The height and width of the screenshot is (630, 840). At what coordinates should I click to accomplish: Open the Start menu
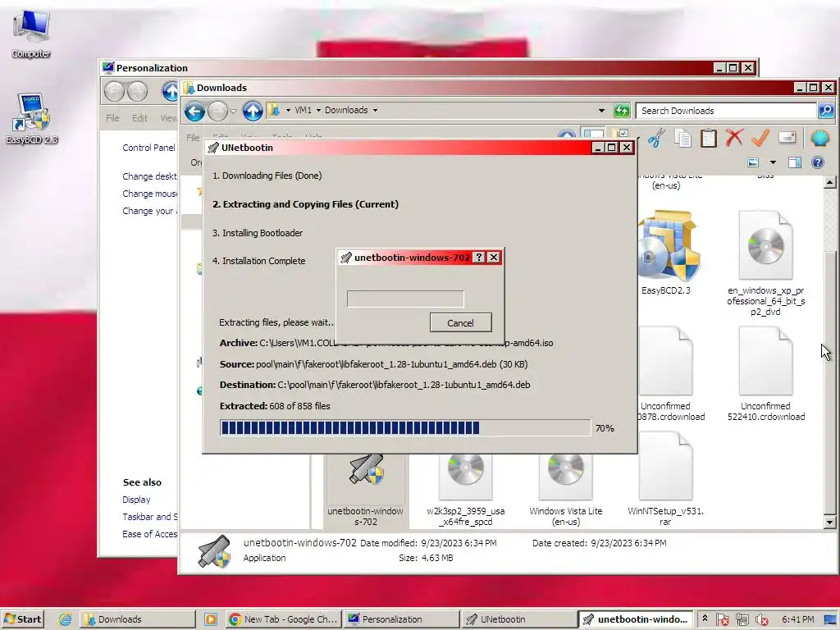pos(22,619)
